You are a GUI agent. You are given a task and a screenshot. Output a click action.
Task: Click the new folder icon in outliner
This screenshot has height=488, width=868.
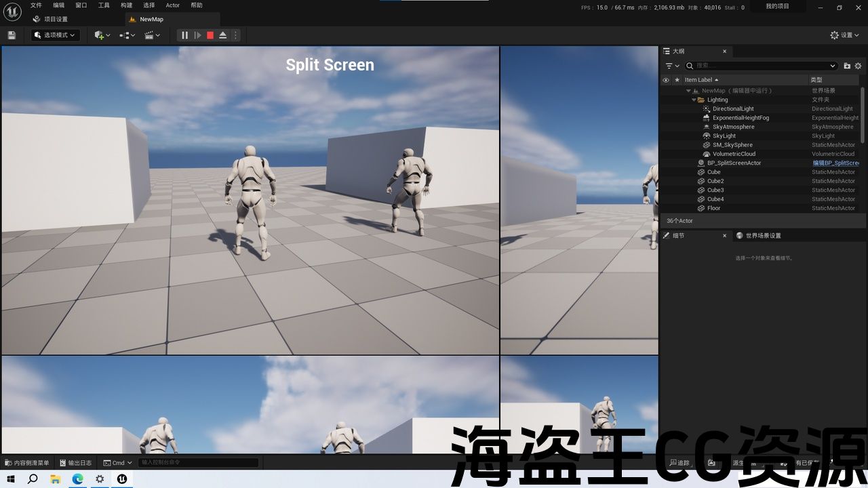coord(847,66)
